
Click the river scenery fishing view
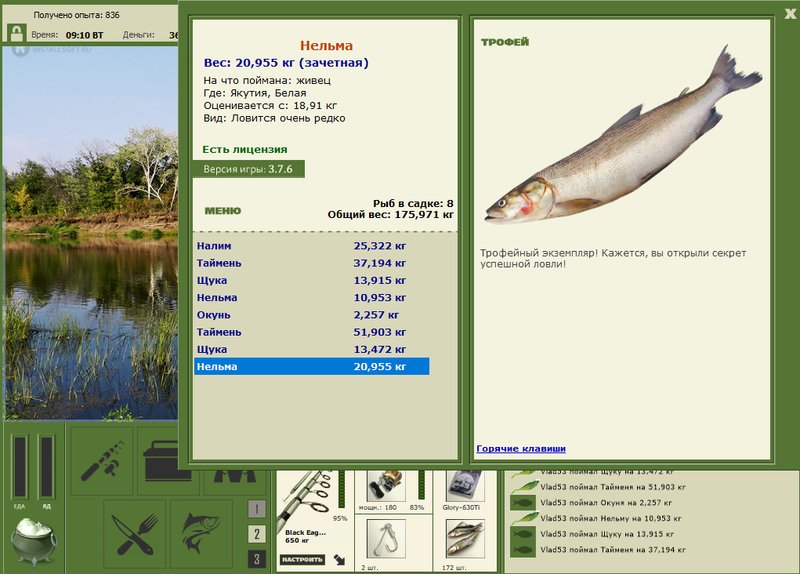click(x=90, y=232)
